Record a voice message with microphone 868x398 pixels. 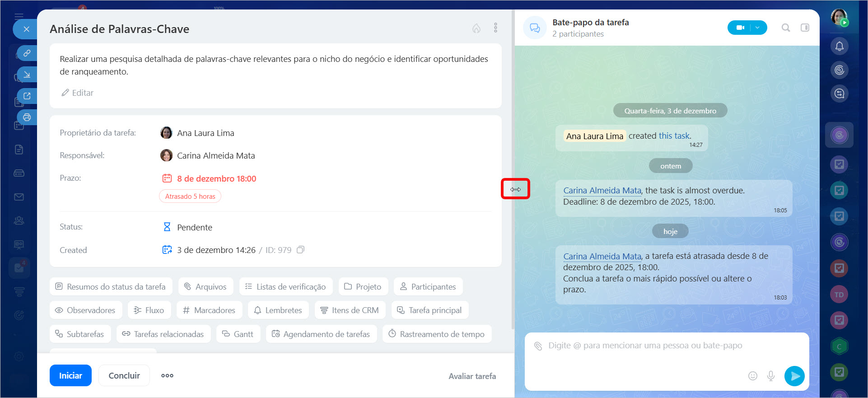coord(771,376)
